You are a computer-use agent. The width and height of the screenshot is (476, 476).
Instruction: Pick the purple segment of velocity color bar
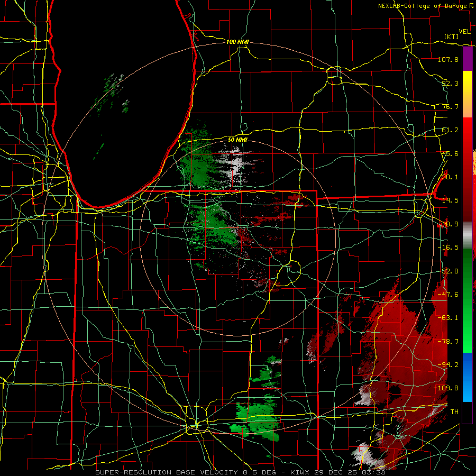(x=467, y=59)
